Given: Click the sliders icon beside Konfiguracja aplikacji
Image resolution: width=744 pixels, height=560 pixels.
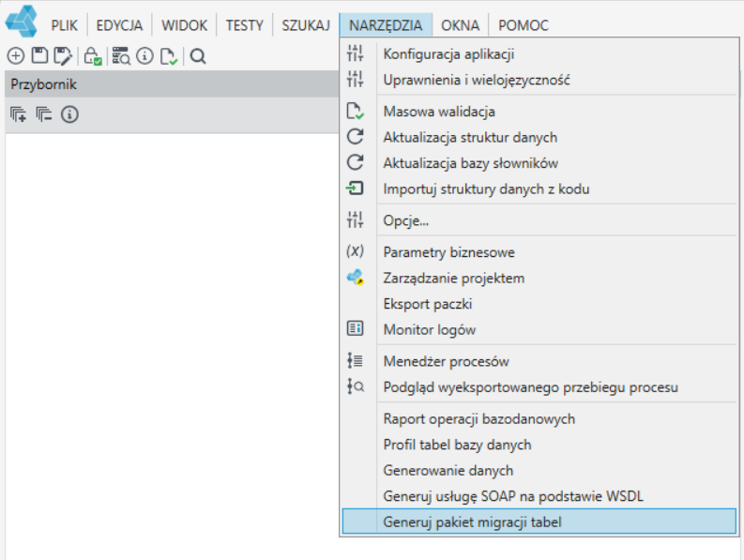Looking at the screenshot, I should 355,53.
